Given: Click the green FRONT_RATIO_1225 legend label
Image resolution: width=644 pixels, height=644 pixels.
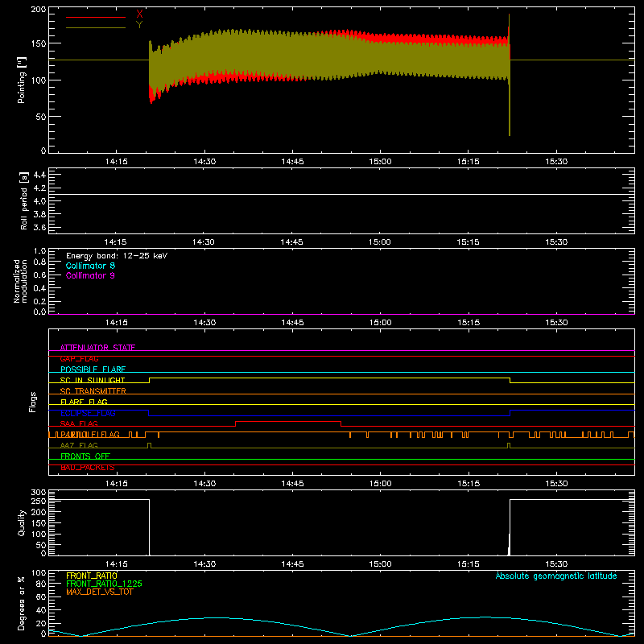Looking at the screenshot, I should click(105, 584).
